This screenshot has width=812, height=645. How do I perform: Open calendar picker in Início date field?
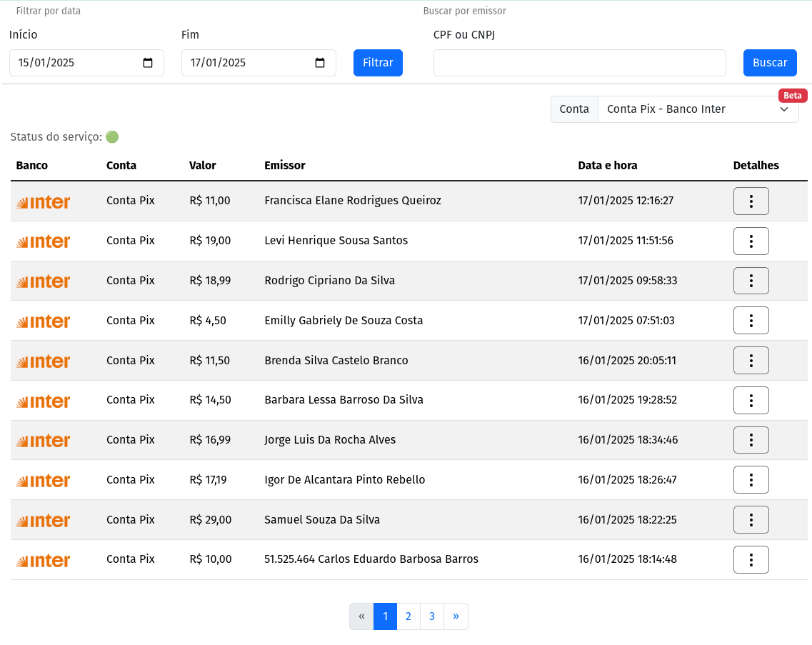pyautogui.click(x=148, y=63)
